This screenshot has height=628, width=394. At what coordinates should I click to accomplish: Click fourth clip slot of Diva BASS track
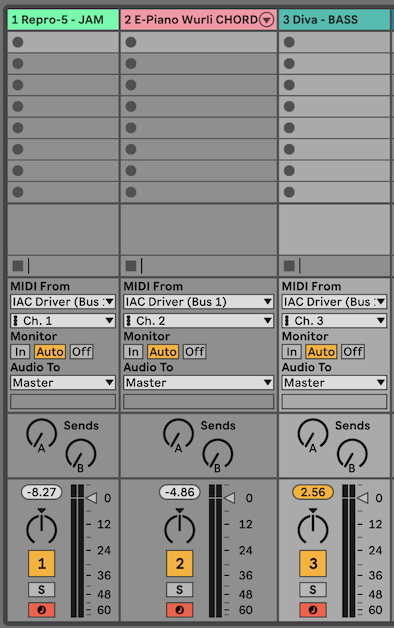(x=334, y=107)
